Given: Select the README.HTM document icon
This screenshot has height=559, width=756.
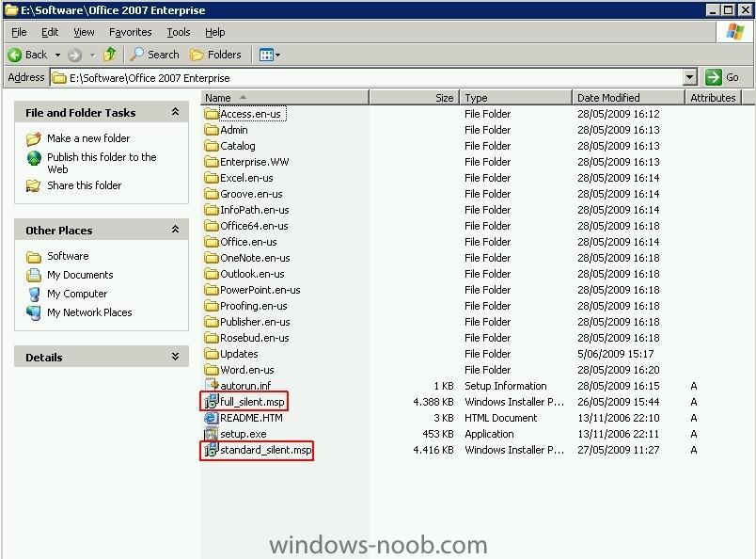Looking at the screenshot, I should [x=212, y=418].
